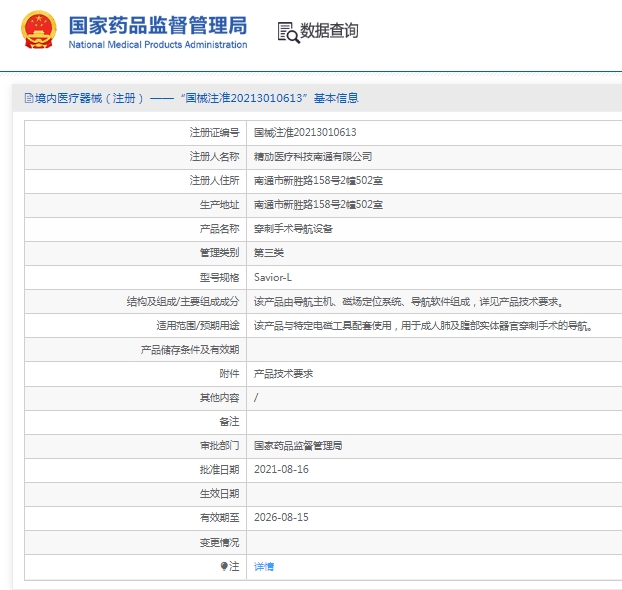The image size is (622, 590).
Task: Click the national emblem logo
Action: pos(38,29)
